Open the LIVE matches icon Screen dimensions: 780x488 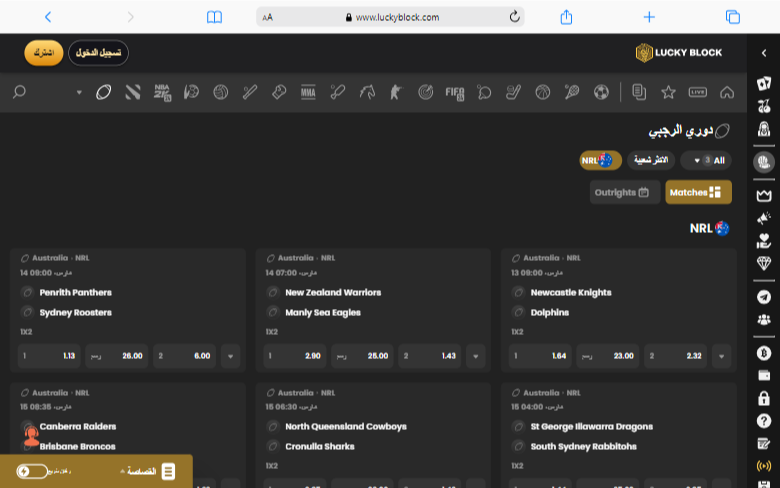click(697, 92)
